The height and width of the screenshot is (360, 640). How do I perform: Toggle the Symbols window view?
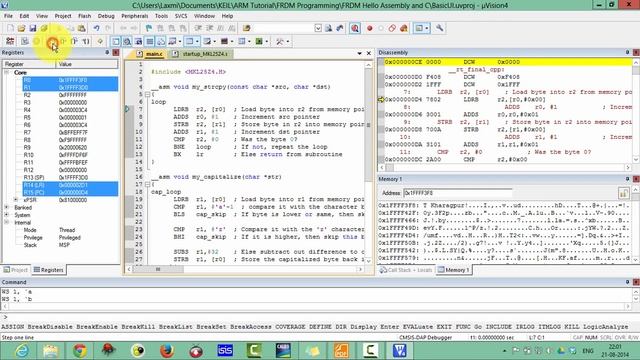pos(138,41)
